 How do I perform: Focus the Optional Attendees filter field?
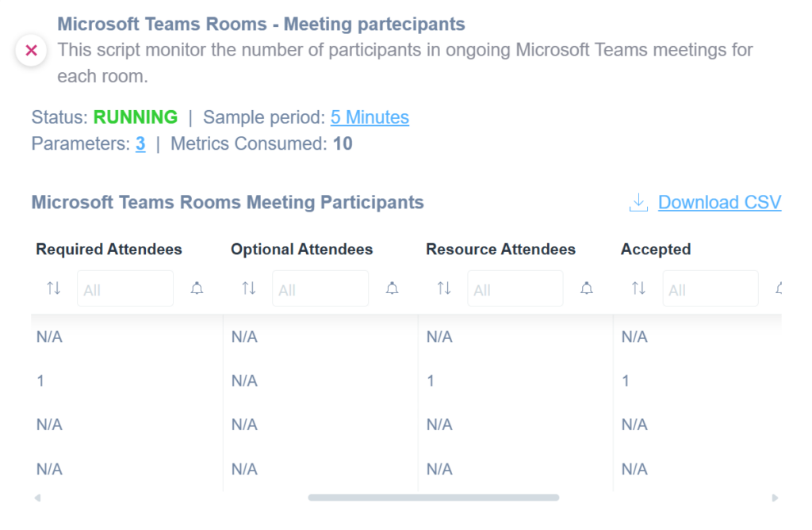320,288
